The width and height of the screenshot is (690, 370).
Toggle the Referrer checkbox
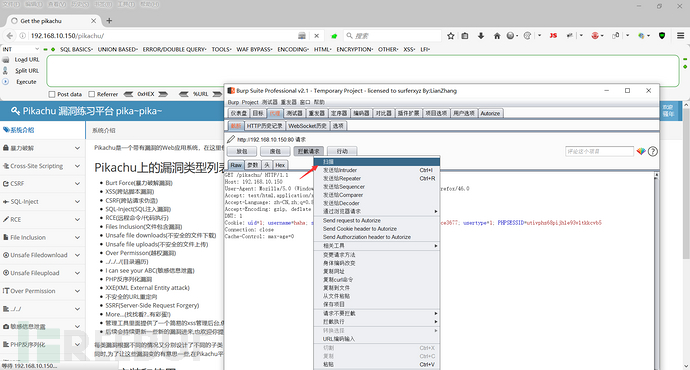click(x=92, y=94)
